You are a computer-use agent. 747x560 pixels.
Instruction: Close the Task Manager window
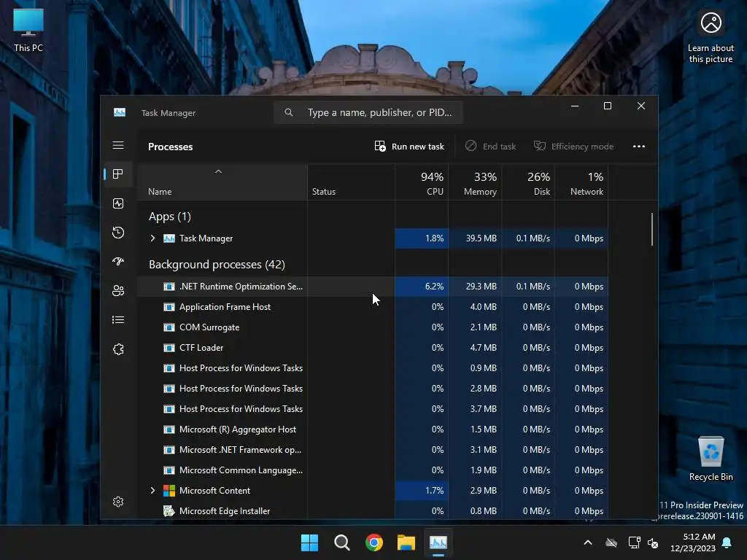[x=641, y=106]
